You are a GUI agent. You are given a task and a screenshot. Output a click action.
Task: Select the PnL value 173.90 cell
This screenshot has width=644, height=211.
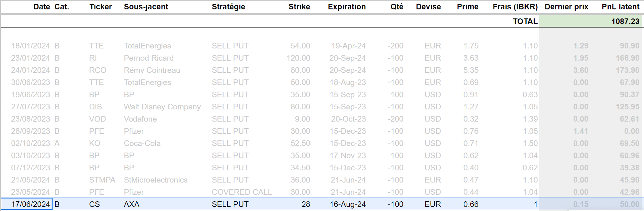pyautogui.click(x=627, y=70)
